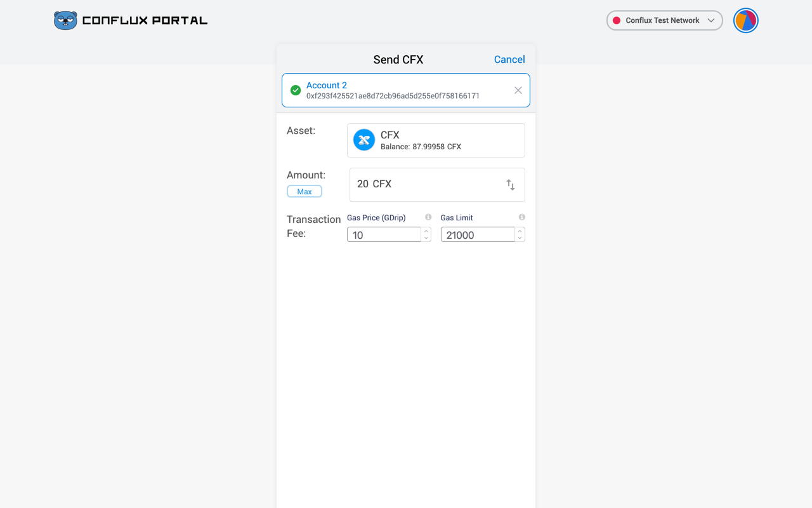Open the account avatar menu
812x508 pixels.
click(746, 20)
